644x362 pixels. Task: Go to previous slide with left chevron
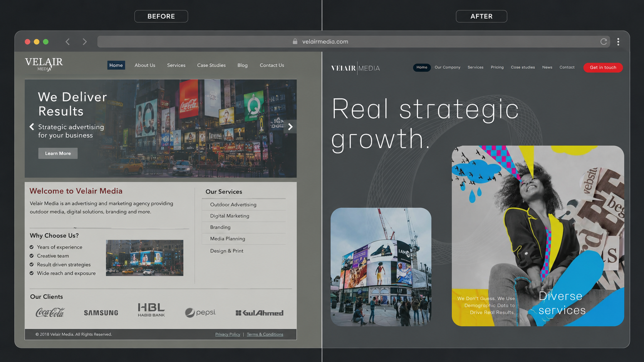[x=32, y=127]
